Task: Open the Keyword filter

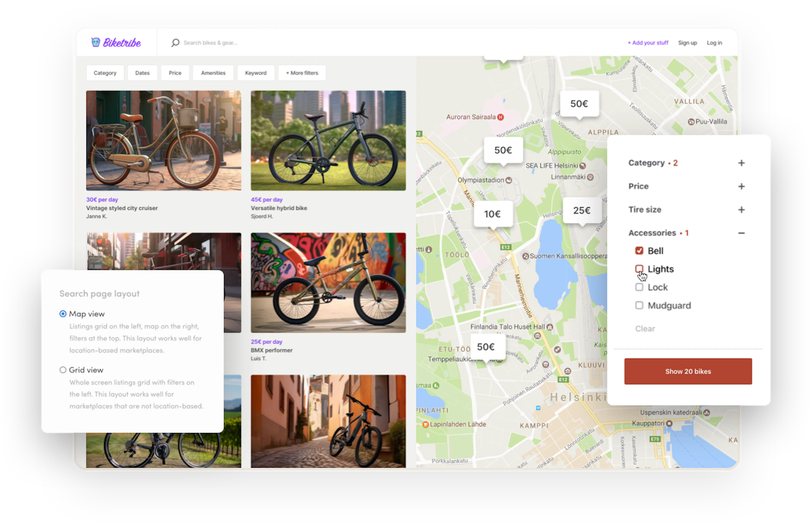Action: pos(256,73)
